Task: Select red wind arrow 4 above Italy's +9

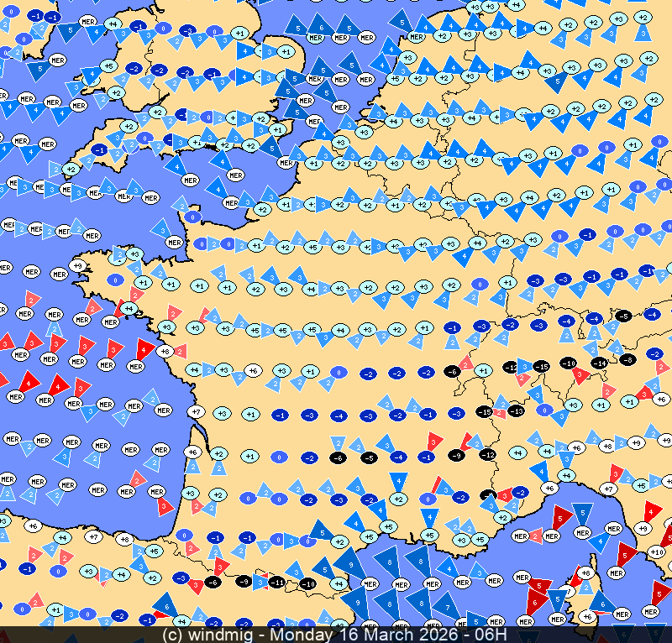Action: (653, 510)
